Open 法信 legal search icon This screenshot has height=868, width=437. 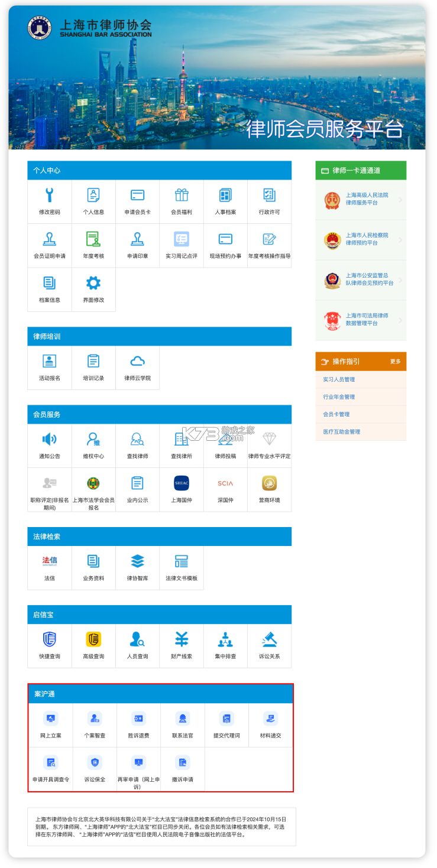[50, 561]
